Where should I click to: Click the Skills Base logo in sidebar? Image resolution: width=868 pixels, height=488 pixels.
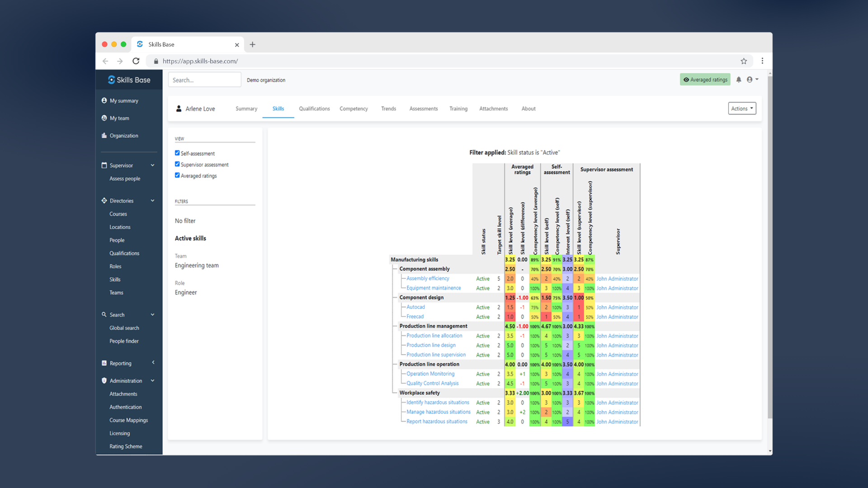(129, 80)
